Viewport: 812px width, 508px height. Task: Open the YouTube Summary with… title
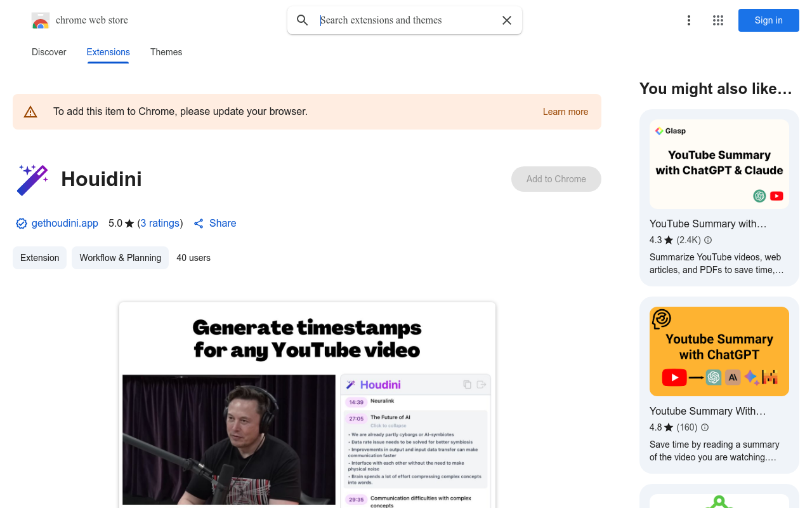click(x=708, y=224)
